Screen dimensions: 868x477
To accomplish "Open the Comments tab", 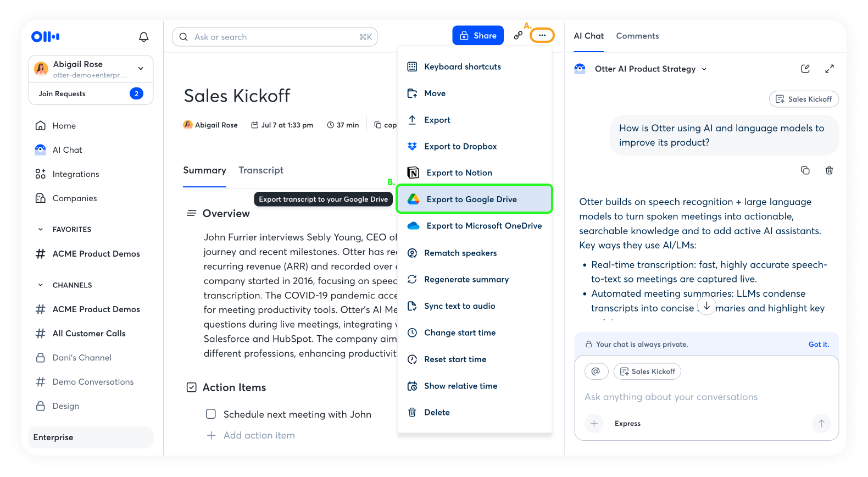I will [x=637, y=36].
